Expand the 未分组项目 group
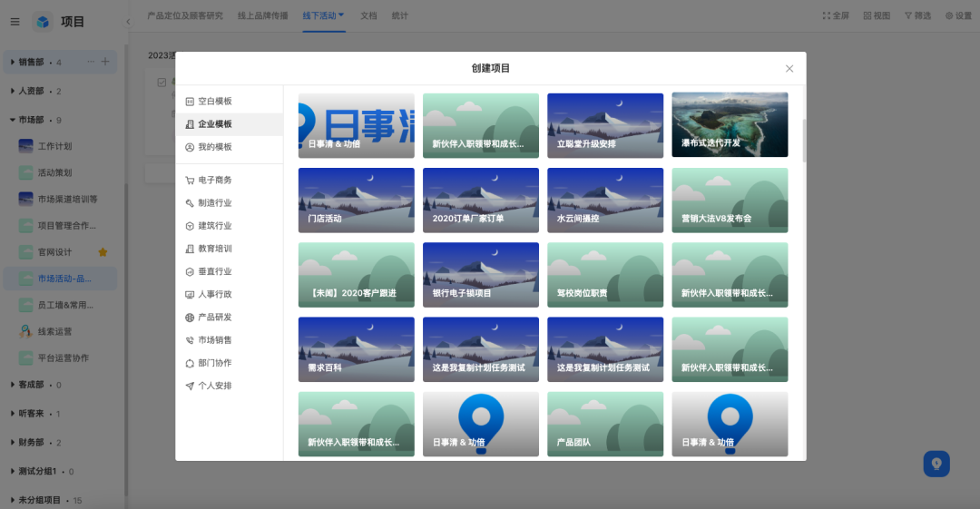 click(13, 500)
